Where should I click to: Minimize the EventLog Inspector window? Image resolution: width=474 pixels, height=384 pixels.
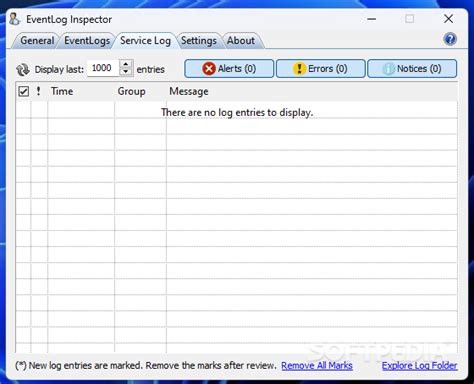[x=371, y=19]
